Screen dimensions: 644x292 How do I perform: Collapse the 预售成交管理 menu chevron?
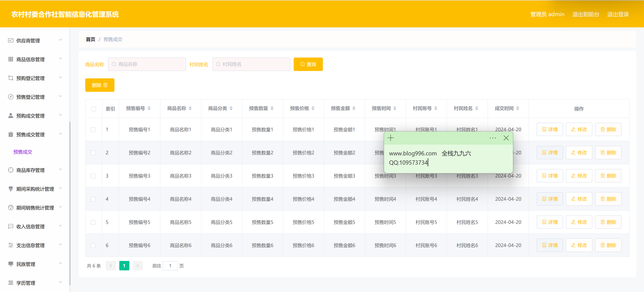pyautogui.click(x=60, y=134)
